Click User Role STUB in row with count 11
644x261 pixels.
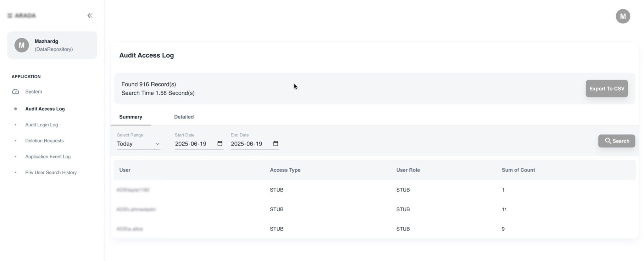[x=403, y=209]
